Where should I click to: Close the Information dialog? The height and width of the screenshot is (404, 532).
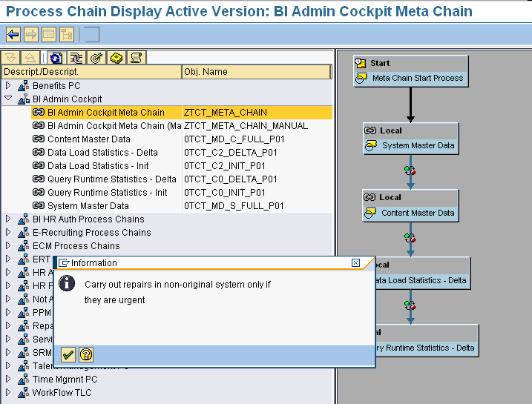[x=355, y=262]
